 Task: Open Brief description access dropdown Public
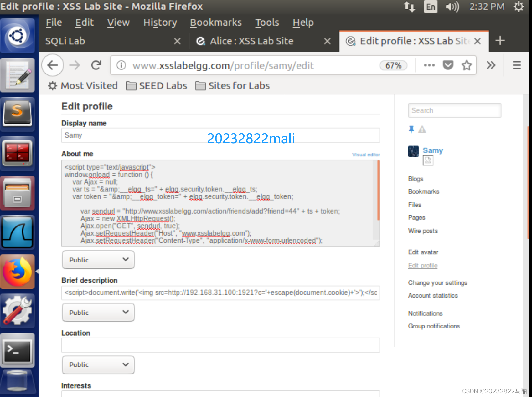(98, 312)
